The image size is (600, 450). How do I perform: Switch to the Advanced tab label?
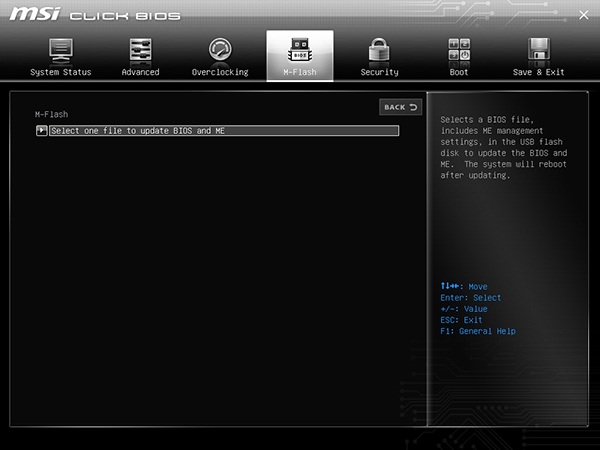[140, 72]
